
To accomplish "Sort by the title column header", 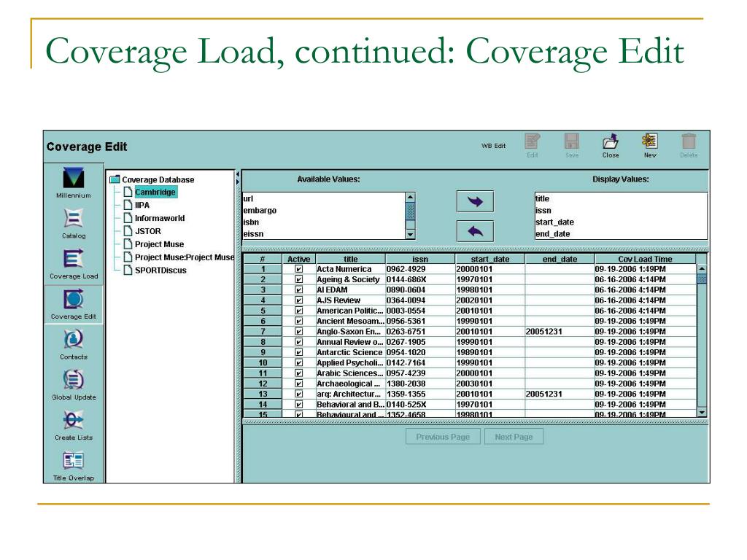I will click(351, 259).
